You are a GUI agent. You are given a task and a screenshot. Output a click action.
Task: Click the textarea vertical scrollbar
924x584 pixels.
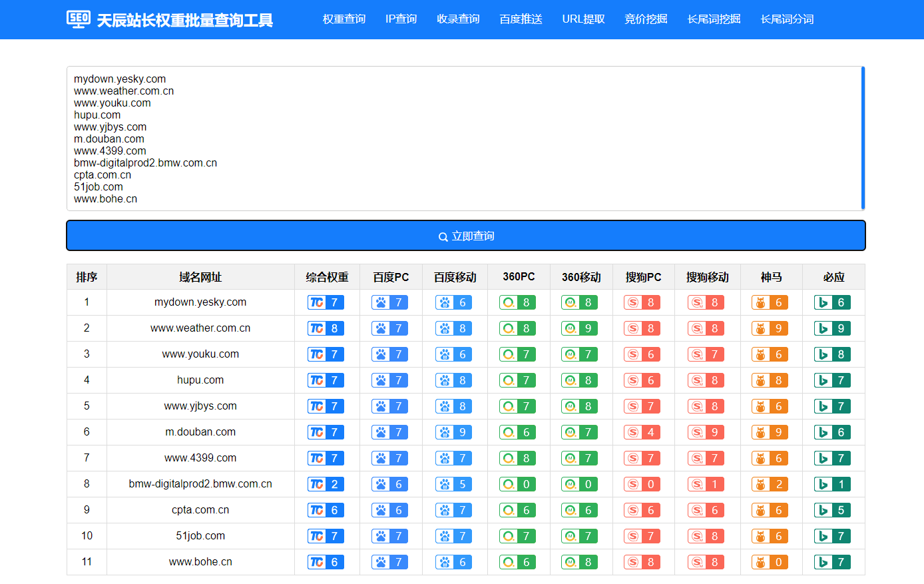[x=863, y=139]
